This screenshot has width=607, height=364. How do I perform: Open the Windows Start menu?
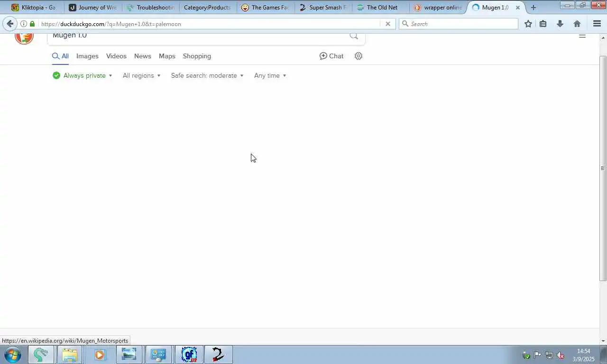[13, 355]
